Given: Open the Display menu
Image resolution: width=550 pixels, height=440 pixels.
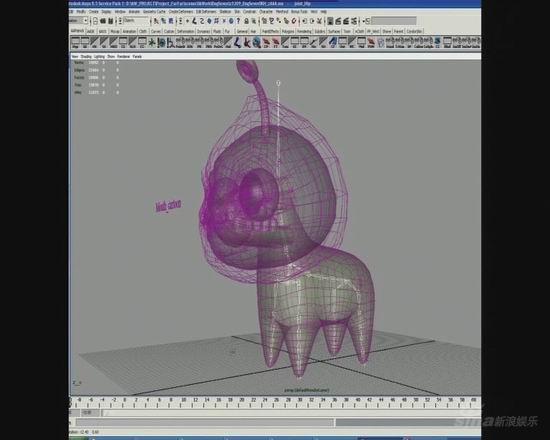Looking at the screenshot, I should pyautogui.click(x=106, y=12).
